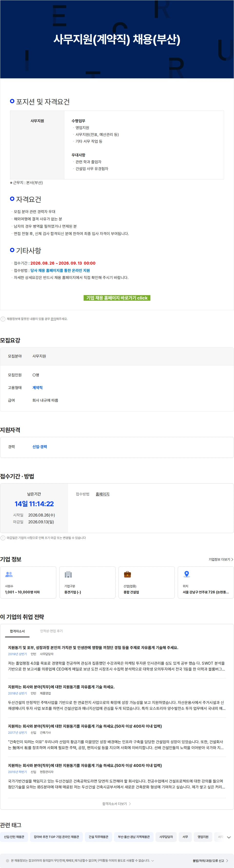
Task: Click the employees people icon on 사원수 card
Action: [9, 574]
